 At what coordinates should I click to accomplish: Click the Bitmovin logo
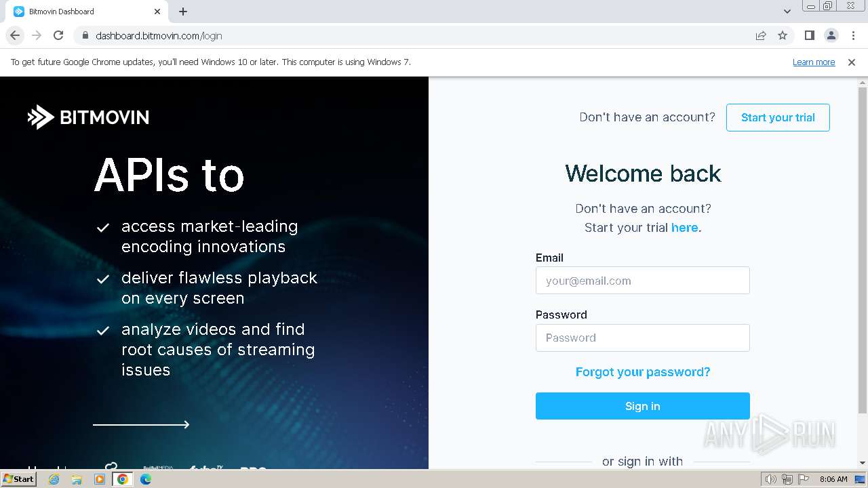[x=88, y=117]
